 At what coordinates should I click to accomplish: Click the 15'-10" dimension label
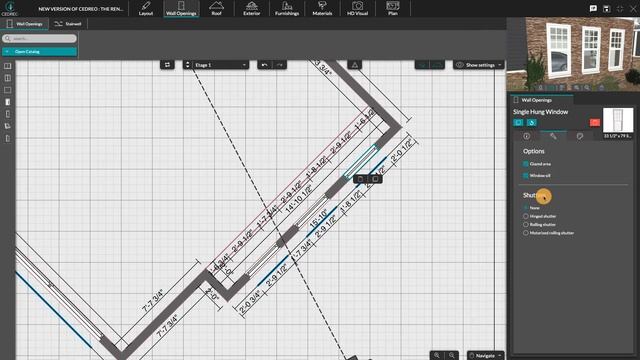[319, 219]
